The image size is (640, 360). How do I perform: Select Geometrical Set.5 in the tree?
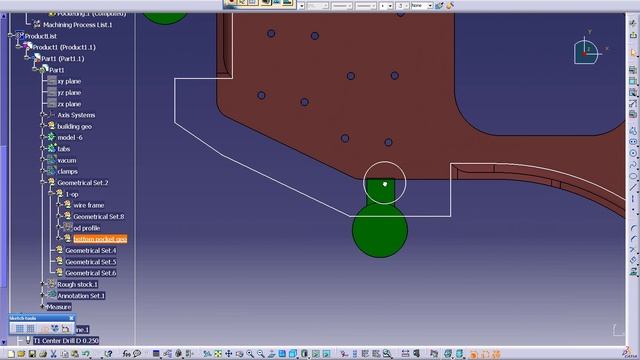91,262
